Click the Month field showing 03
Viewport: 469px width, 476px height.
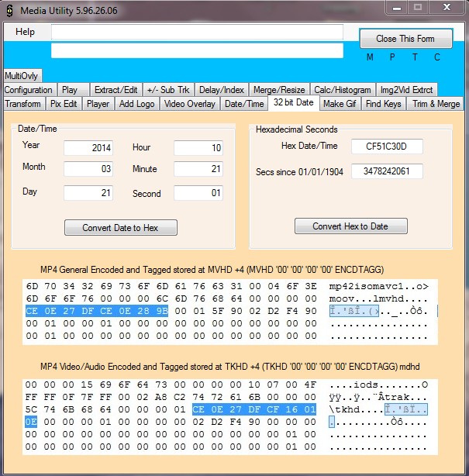[x=88, y=169]
